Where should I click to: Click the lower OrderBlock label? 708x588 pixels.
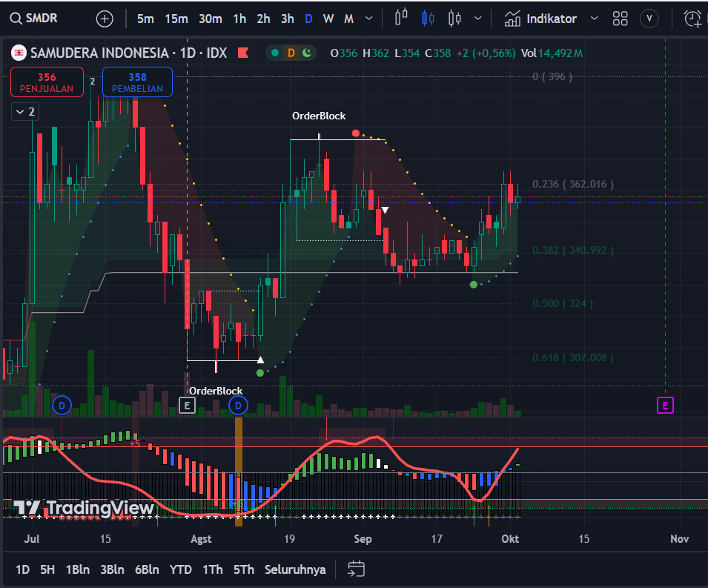(216, 391)
